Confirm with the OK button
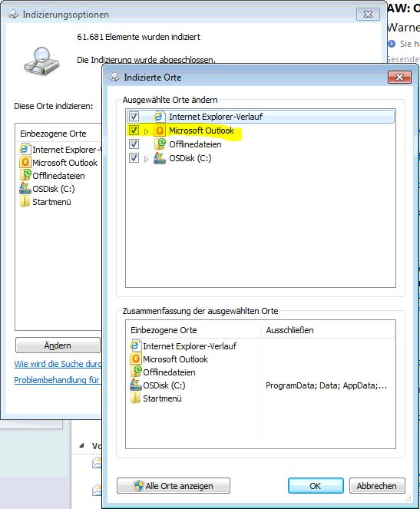Viewport: 420px width, 509px height. tap(316, 486)
